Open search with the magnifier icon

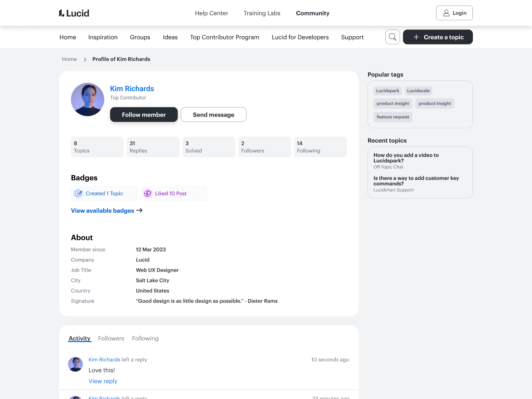393,37
